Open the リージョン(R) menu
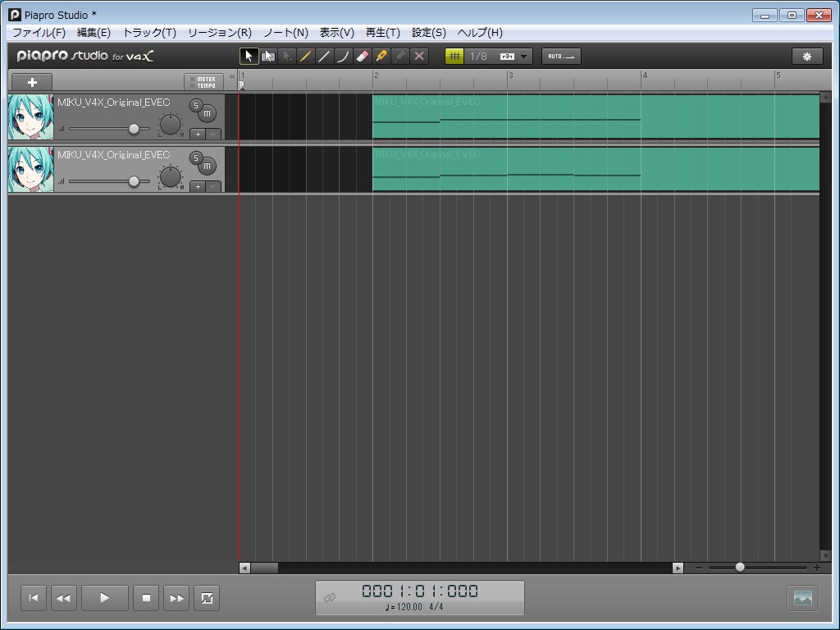The image size is (840, 630). coord(220,33)
